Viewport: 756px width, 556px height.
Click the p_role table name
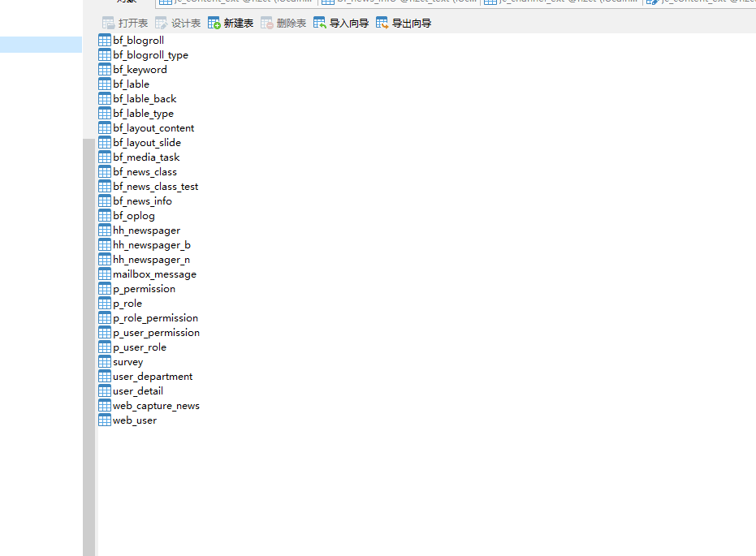[x=127, y=304]
